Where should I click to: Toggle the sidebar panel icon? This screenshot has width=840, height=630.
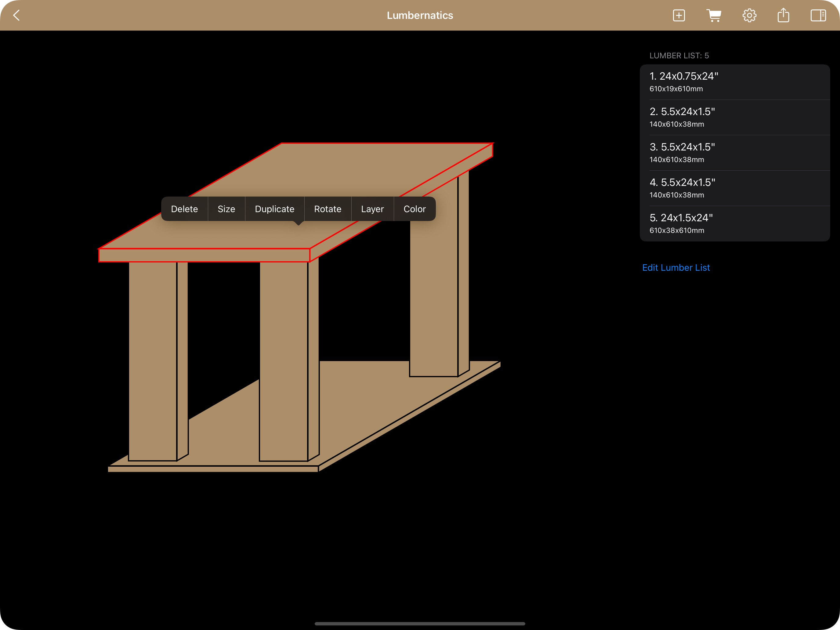tap(818, 15)
